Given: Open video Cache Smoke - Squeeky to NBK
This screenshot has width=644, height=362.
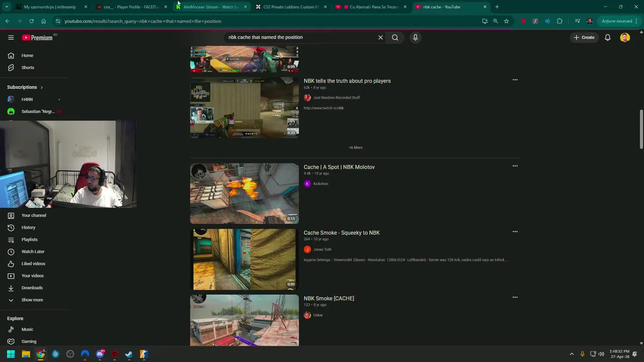Looking at the screenshot, I should (x=342, y=233).
